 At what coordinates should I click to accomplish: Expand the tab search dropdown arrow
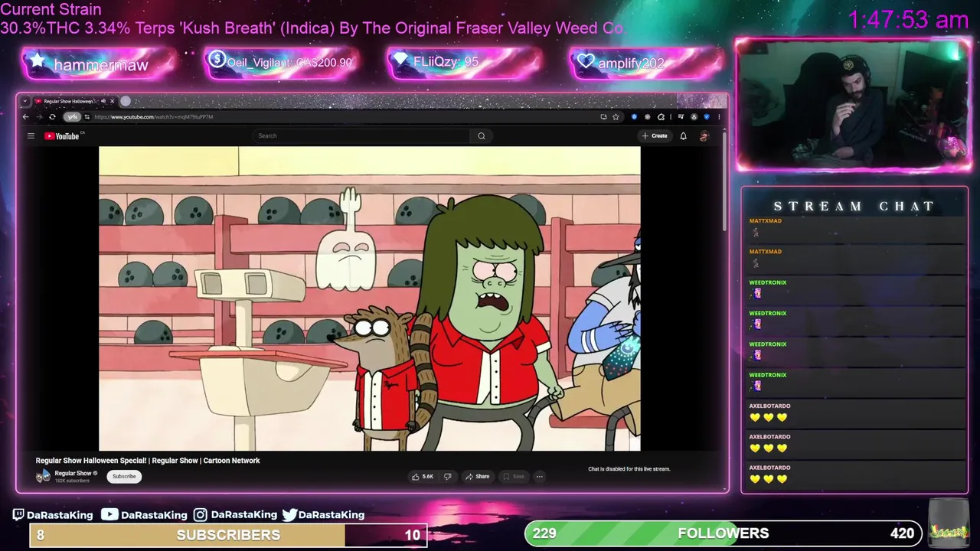coord(25,101)
